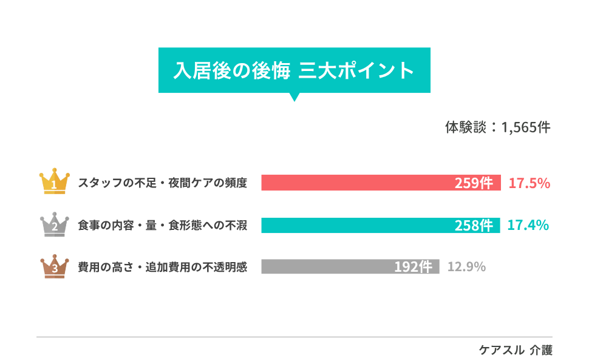Click the 259件 value on red bar

pyautogui.click(x=474, y=183)
